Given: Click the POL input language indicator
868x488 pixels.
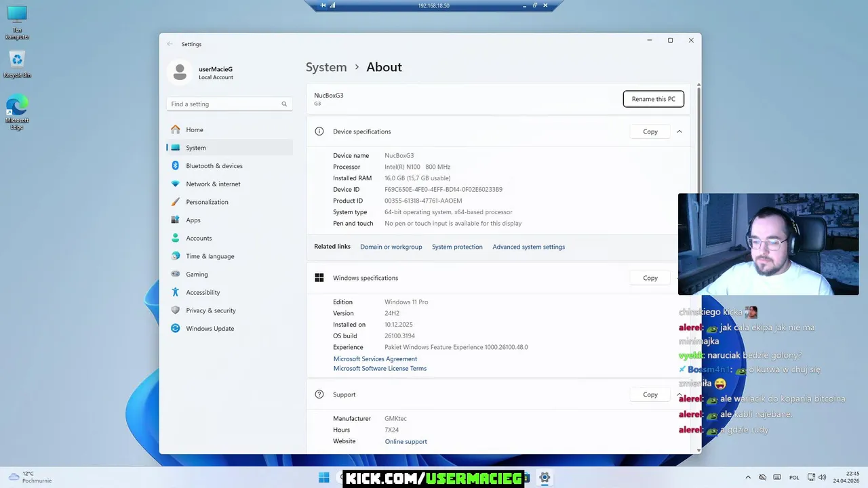Looking at the screenshot, I should [794, 477].
